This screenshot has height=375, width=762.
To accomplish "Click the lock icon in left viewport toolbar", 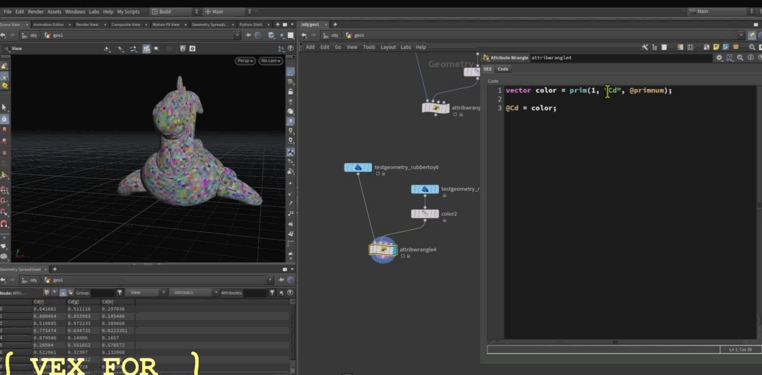I will coord(4,119).
